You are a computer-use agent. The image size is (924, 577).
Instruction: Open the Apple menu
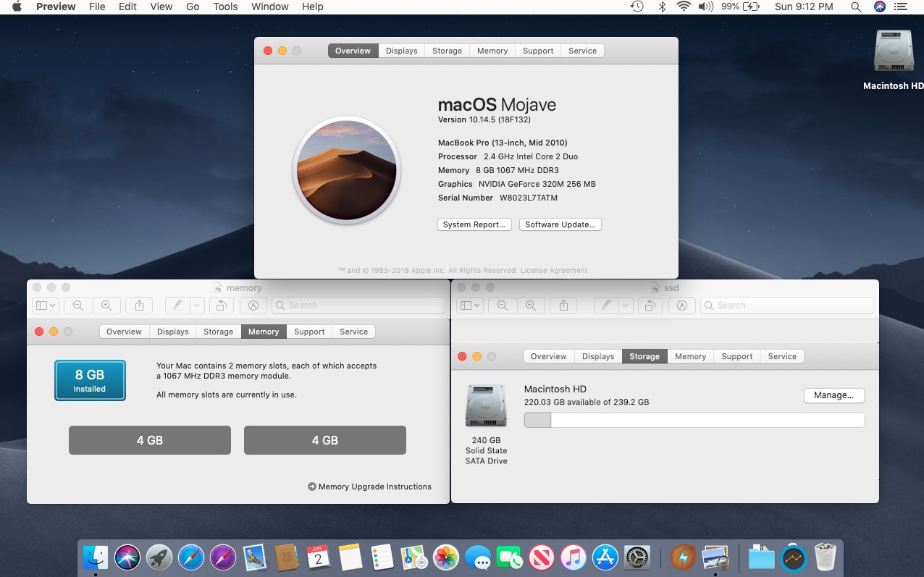tap(17, 7)
